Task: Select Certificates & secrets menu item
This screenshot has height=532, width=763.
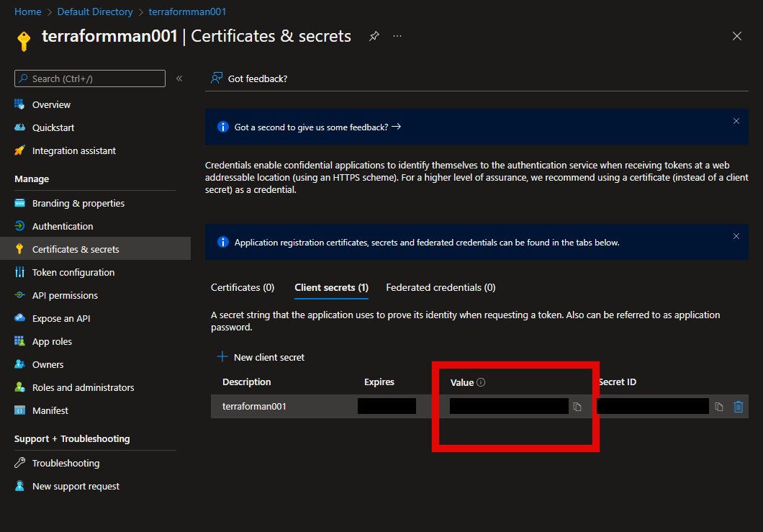Action: tap(95, 249)
